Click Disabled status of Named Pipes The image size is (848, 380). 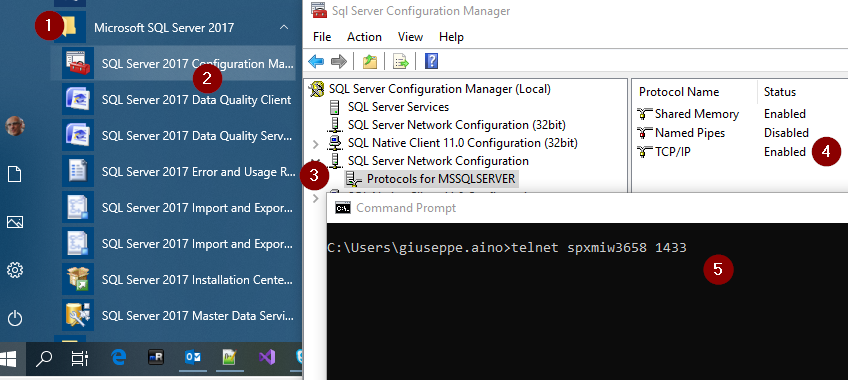click(786, 132)
